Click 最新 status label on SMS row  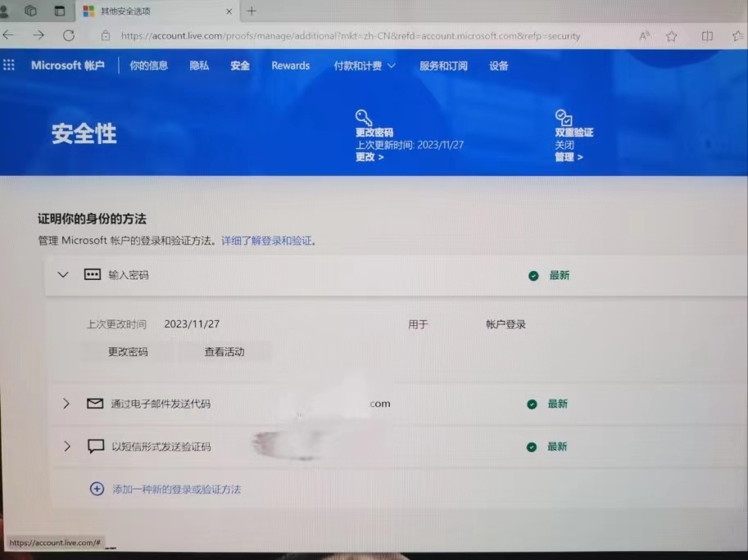tap(557, 446)
